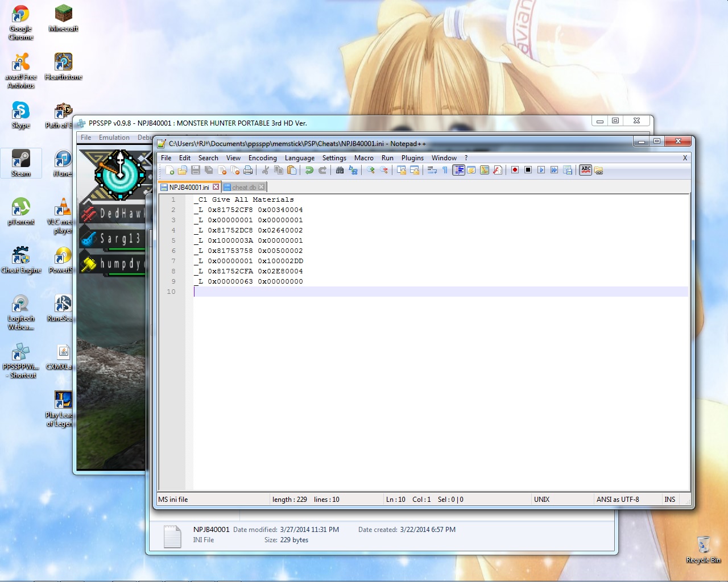
Task: Toggle the Indent Guide button
Action: click(x=458, y=170)
